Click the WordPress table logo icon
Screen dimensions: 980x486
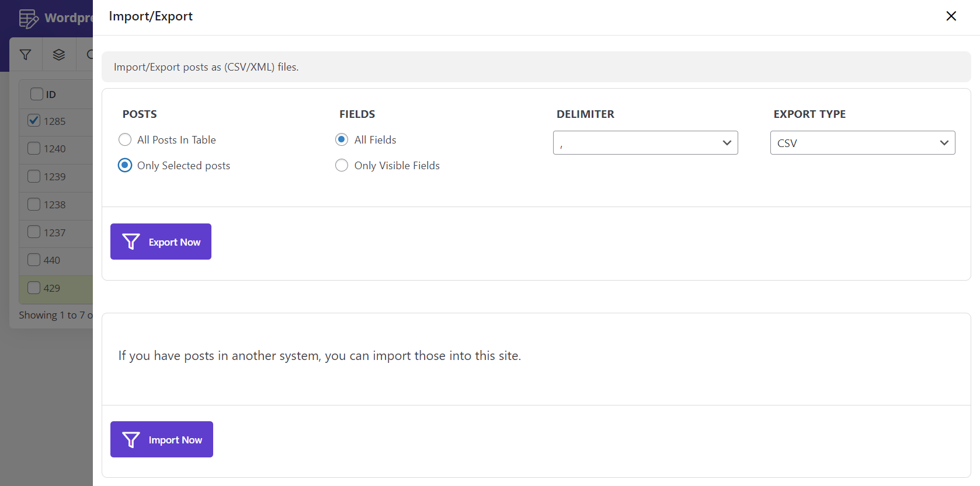[28, 19]
